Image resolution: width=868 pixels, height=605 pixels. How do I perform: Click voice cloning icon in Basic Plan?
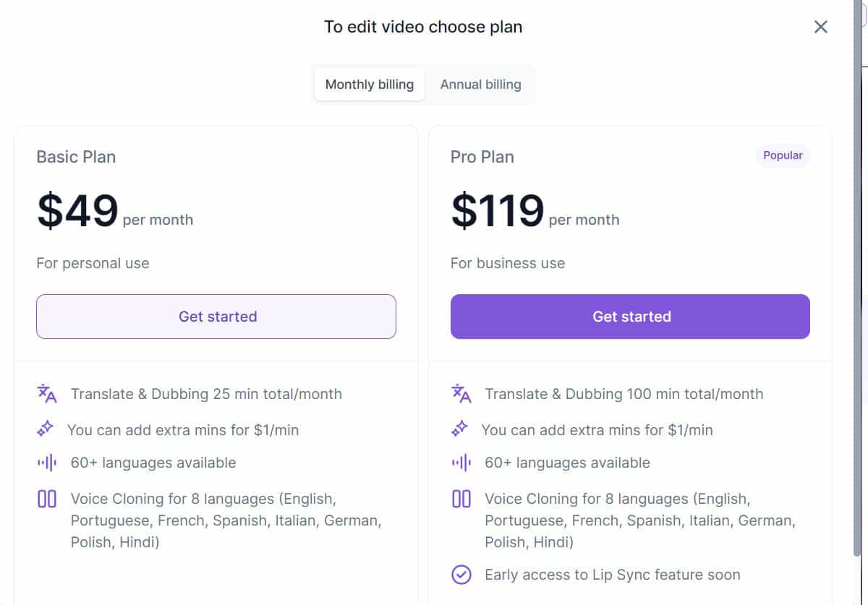pos(47,499)
